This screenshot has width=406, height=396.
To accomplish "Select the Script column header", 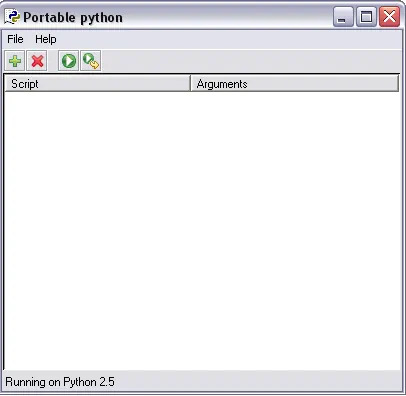I will coord(97,83).
